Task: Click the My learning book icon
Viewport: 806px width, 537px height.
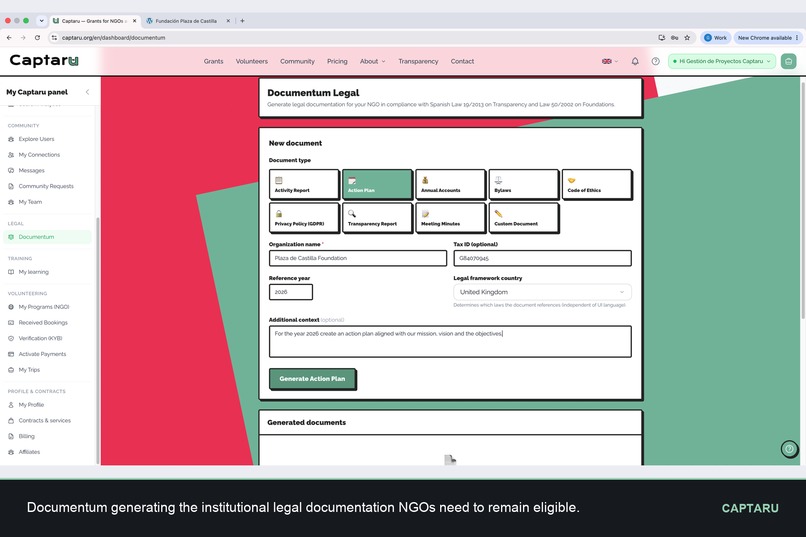Action: (11, 272)
